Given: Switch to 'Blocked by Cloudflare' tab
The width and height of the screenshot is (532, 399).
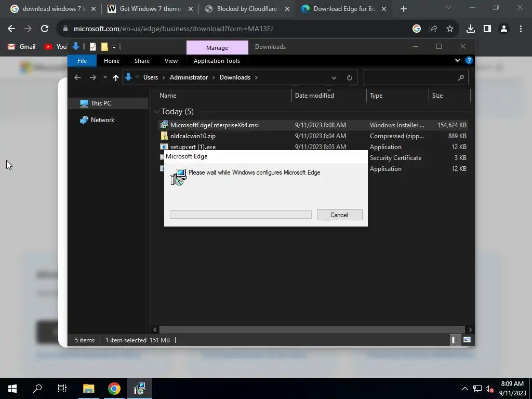Looking at the screenshot, I should (247, 9).
